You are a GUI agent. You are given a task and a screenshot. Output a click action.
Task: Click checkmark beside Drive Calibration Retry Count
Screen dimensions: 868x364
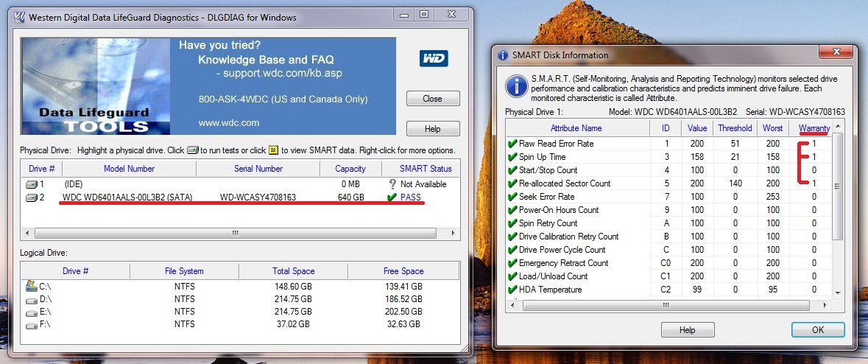coord(512,237)
